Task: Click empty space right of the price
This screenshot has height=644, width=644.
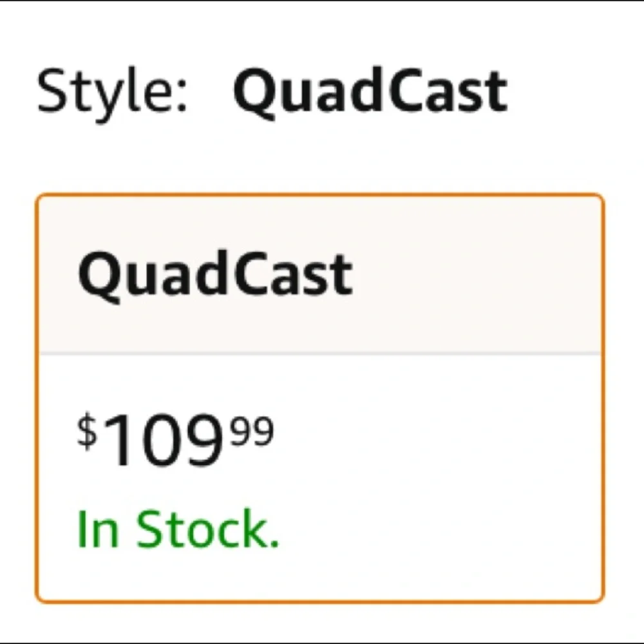Action: pos(435,439)
